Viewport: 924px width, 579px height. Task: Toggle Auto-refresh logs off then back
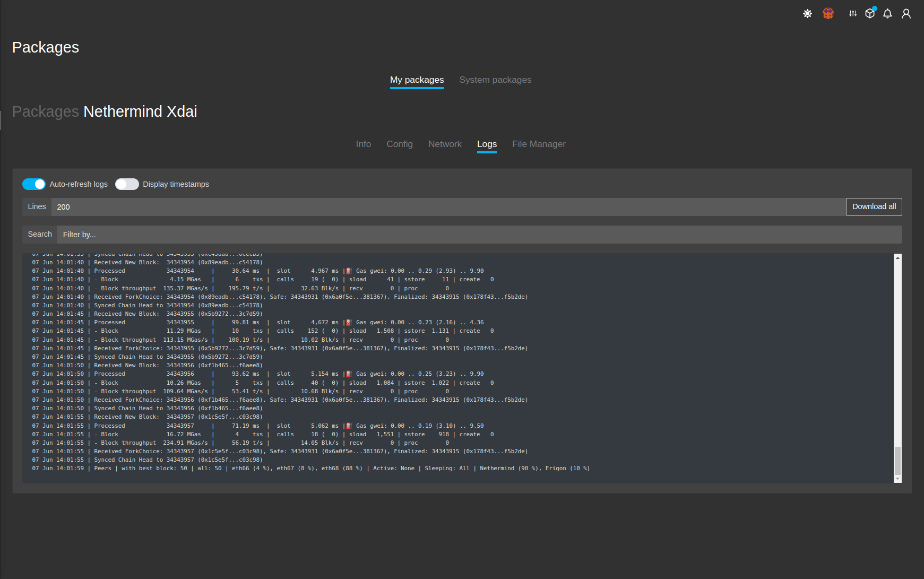33,184
